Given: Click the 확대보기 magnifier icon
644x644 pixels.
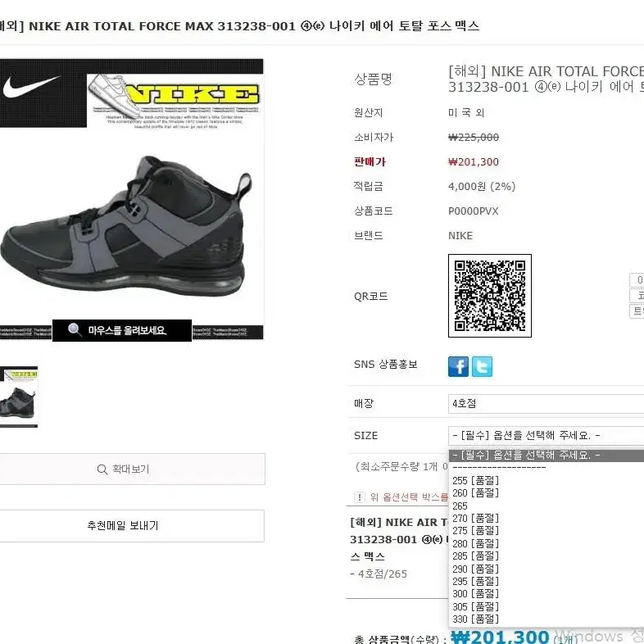Looking at the screenshot, I should 102,469.
